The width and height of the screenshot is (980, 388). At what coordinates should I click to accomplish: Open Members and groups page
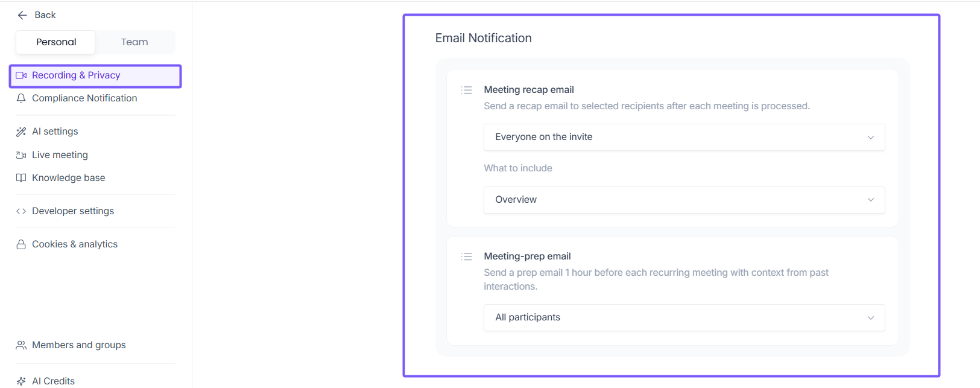point(79,345)
